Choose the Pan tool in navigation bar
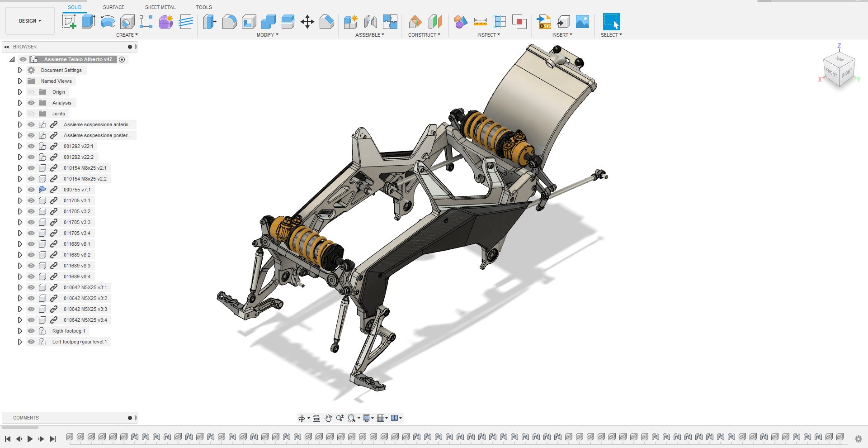 click(328, 418)
